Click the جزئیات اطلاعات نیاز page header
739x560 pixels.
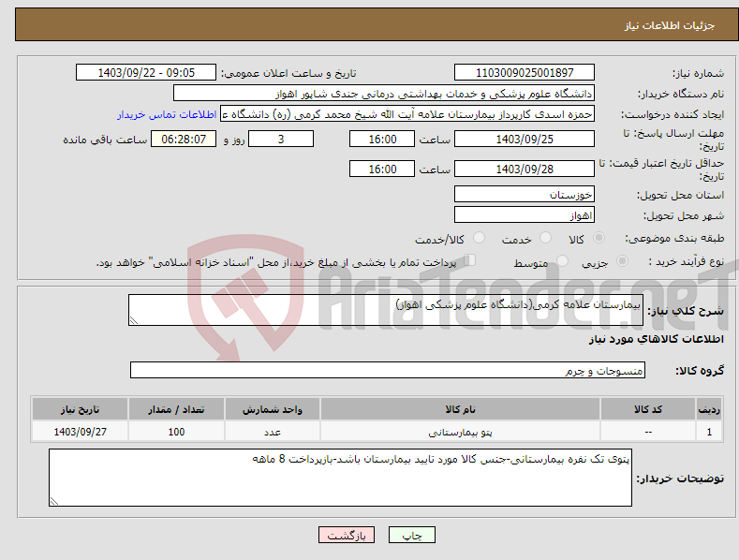click(x=670, y=25)
